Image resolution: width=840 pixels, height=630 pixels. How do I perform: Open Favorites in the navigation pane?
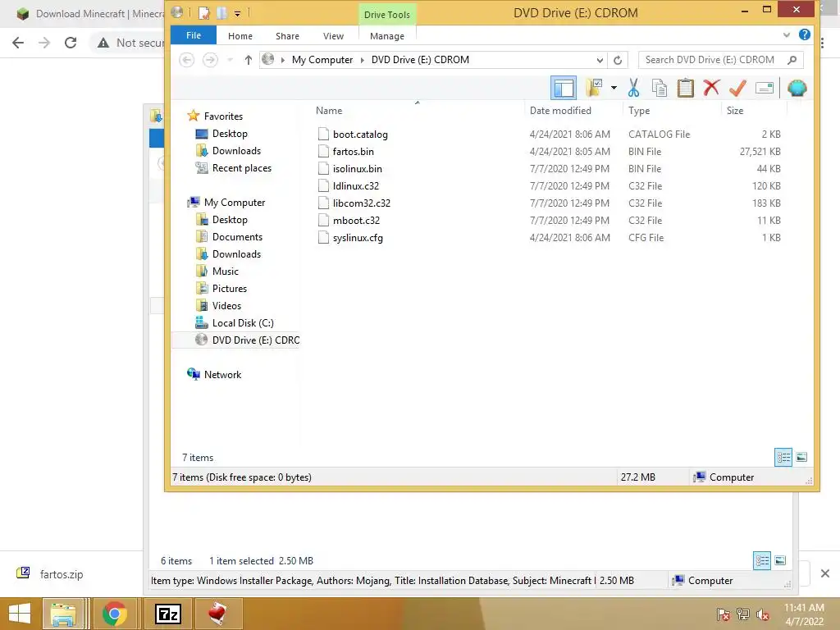[x=223, y=116]
